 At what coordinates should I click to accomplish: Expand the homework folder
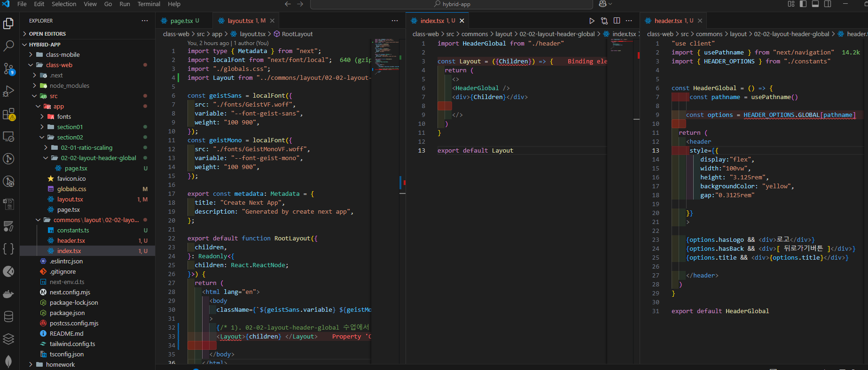[x=87, y=365]
